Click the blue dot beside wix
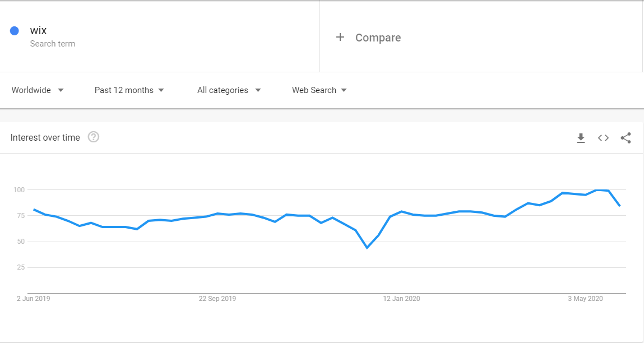Screen dimensions: 644x343 [15, 31]
